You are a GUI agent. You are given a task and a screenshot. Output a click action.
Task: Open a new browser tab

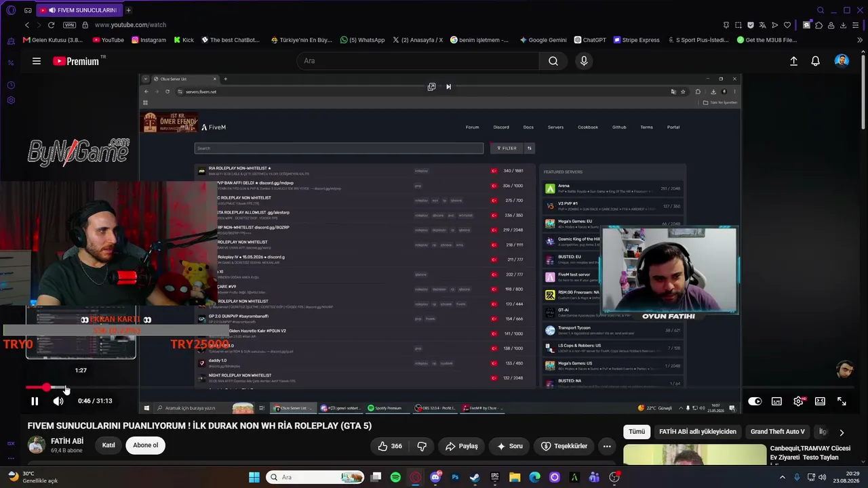coord(128,10)
